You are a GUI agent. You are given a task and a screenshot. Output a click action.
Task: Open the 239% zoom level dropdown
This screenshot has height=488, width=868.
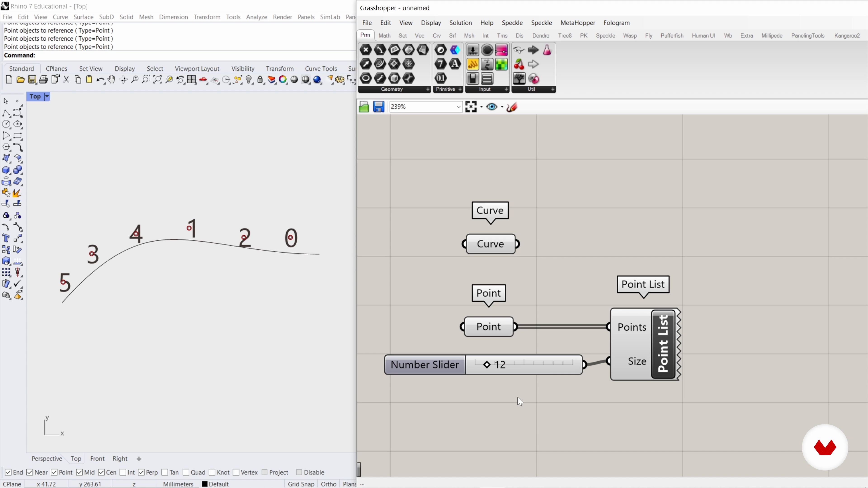[459, 107]
